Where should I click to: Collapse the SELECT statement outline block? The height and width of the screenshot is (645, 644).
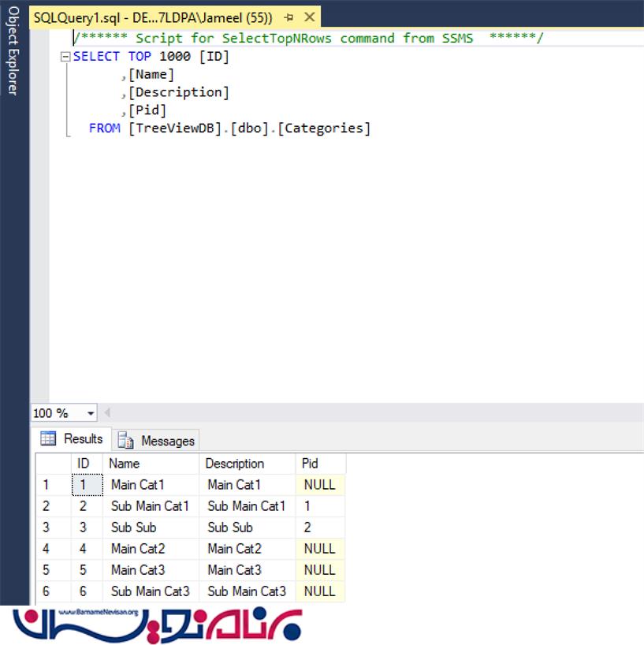coord(65,56)
